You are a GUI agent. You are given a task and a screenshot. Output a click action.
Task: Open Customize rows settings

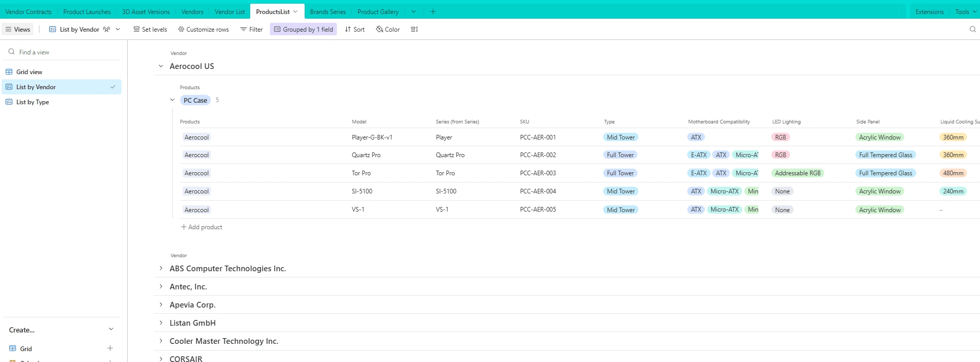click(x=203, y=30)
